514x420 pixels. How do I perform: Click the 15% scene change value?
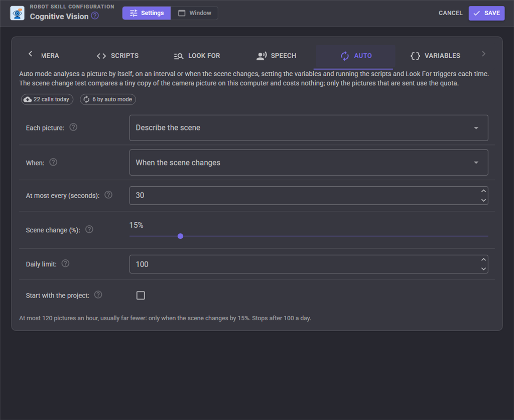pos(137,225)
